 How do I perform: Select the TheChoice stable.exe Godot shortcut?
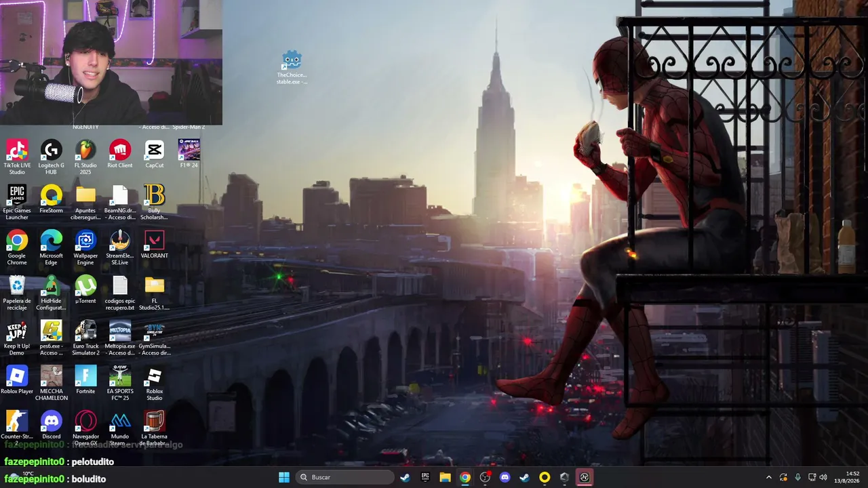[x=292, y=67]
